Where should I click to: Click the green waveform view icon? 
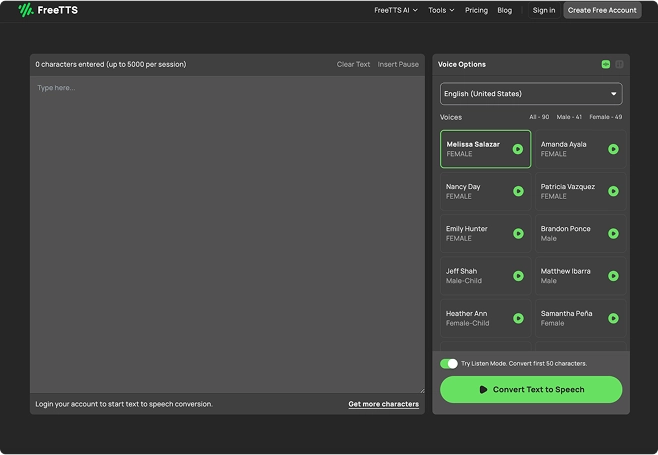click(x=606, y=64)
